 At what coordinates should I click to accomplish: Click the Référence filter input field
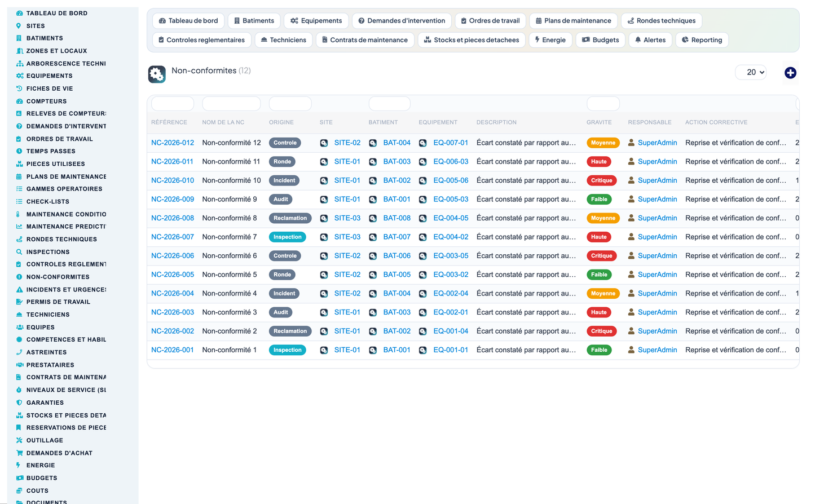173,104
